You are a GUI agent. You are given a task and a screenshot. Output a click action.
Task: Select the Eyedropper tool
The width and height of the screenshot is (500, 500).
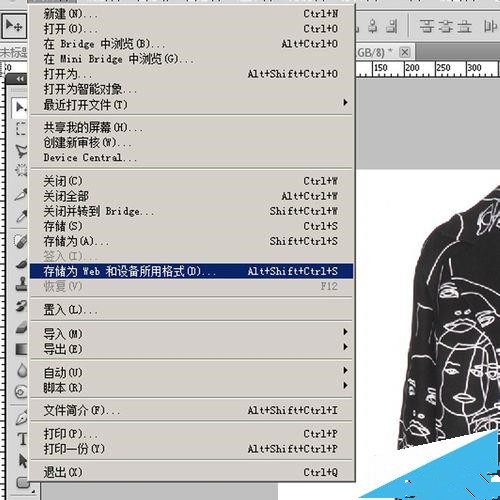21,216
